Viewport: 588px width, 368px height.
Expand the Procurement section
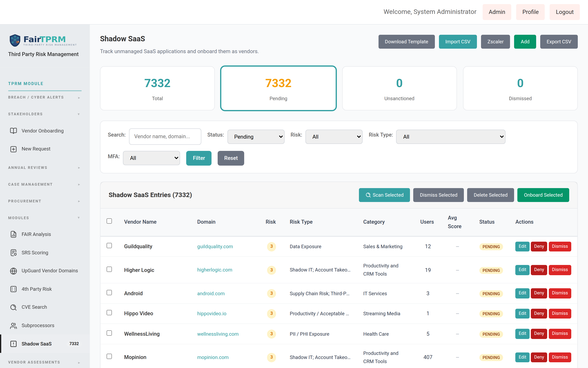[45, 201]
